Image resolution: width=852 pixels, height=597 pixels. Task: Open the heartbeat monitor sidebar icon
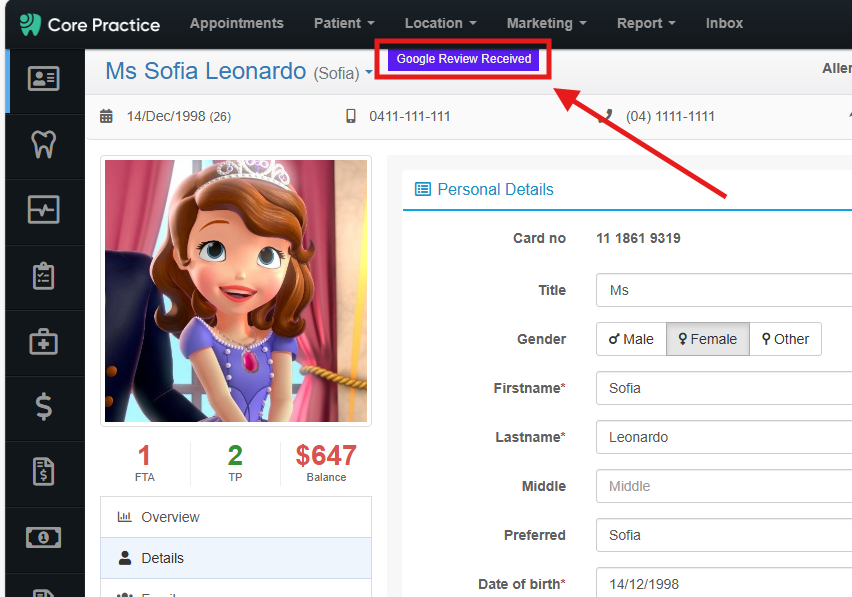coord(43,210)
